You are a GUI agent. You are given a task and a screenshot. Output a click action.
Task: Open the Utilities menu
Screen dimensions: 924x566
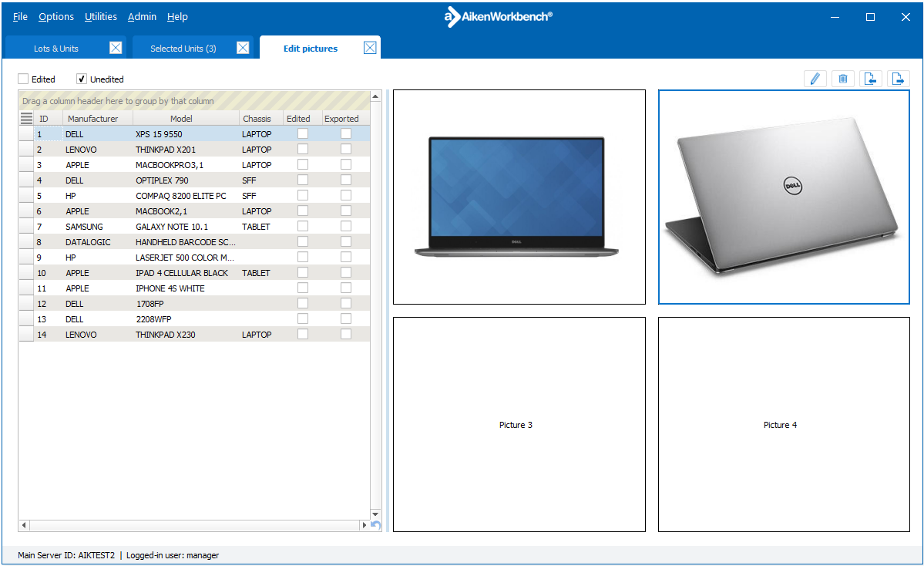coord(101,16)
